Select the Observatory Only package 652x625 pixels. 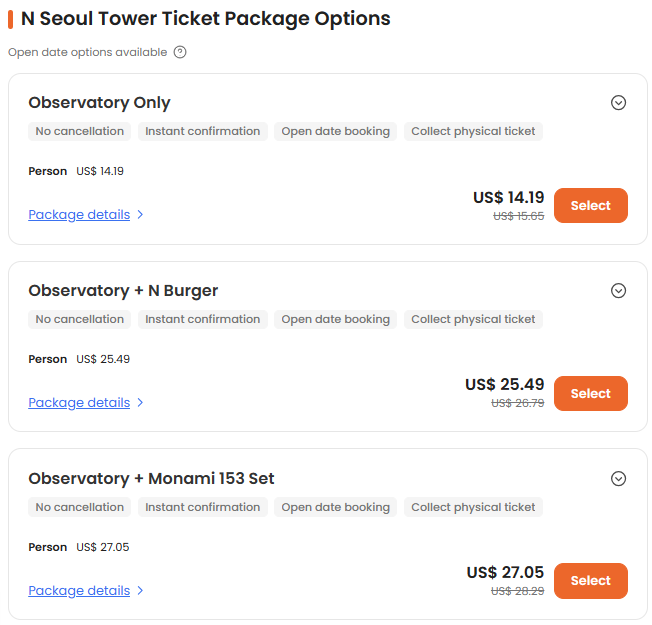590,205
